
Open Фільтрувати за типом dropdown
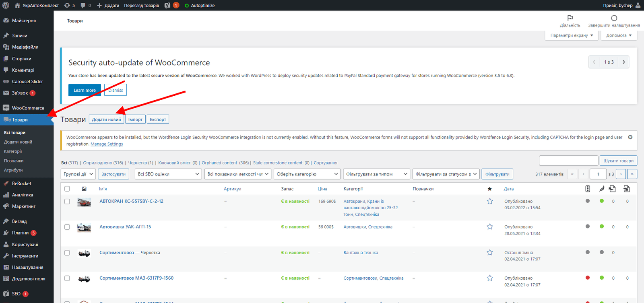point(377,174)
